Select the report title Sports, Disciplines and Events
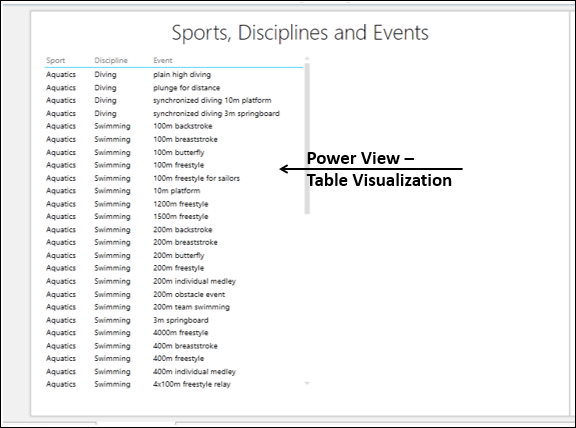Screen dimensions: 576x428 click(300, 33)
